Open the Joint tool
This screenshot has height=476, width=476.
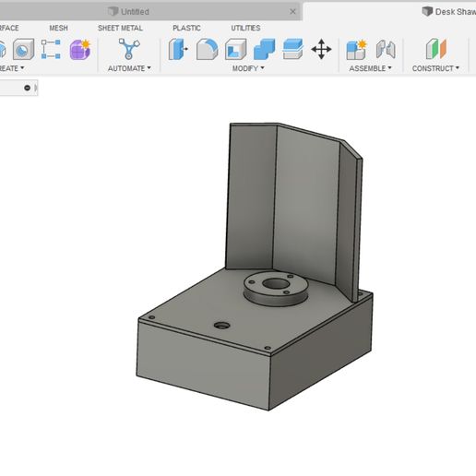coord(386,49)
